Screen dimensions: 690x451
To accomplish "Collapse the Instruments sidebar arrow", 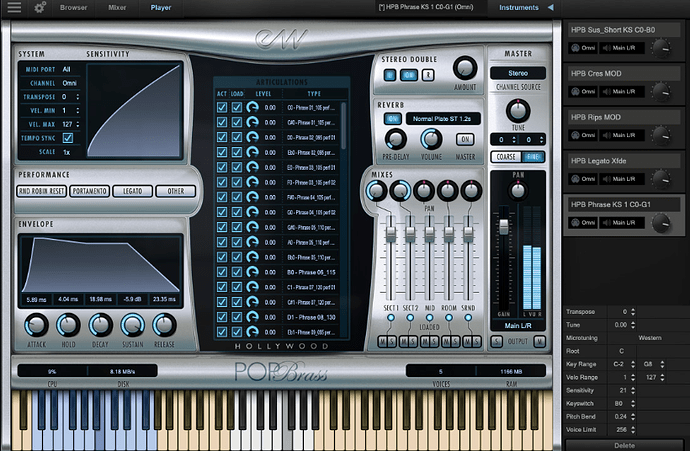I will tap(551, 7).
